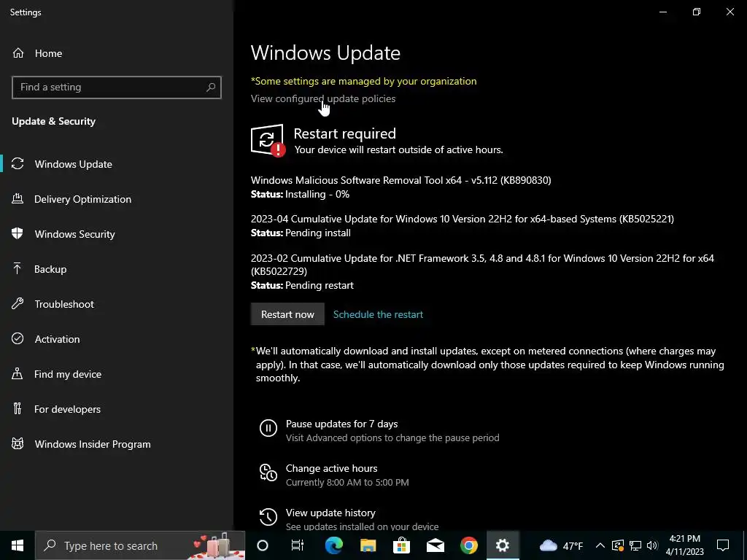Click 'Currently 8:00 AM to 5:00 PM' text

click(347, 483)
